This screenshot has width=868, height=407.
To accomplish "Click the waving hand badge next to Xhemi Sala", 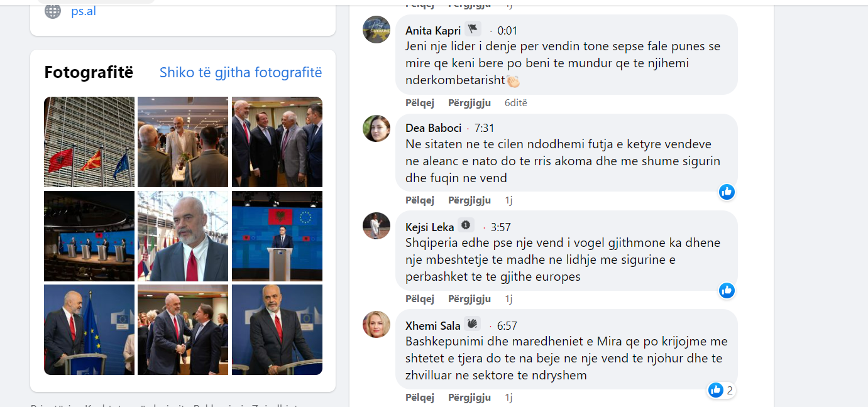I will pyautogui.click(x=472, y=324).
